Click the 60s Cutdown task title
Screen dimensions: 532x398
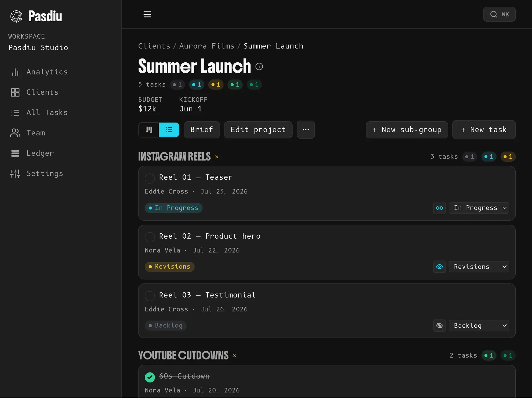[184, 376]
